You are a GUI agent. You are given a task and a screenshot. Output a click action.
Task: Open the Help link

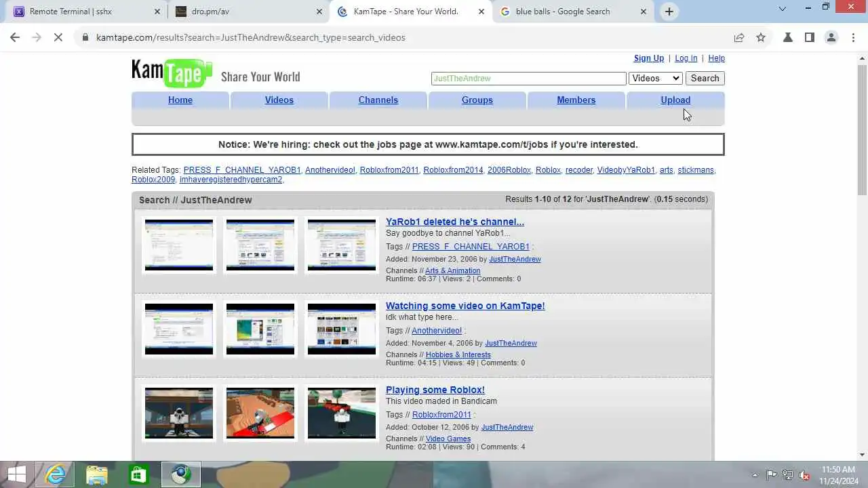[x=716, y=58]
